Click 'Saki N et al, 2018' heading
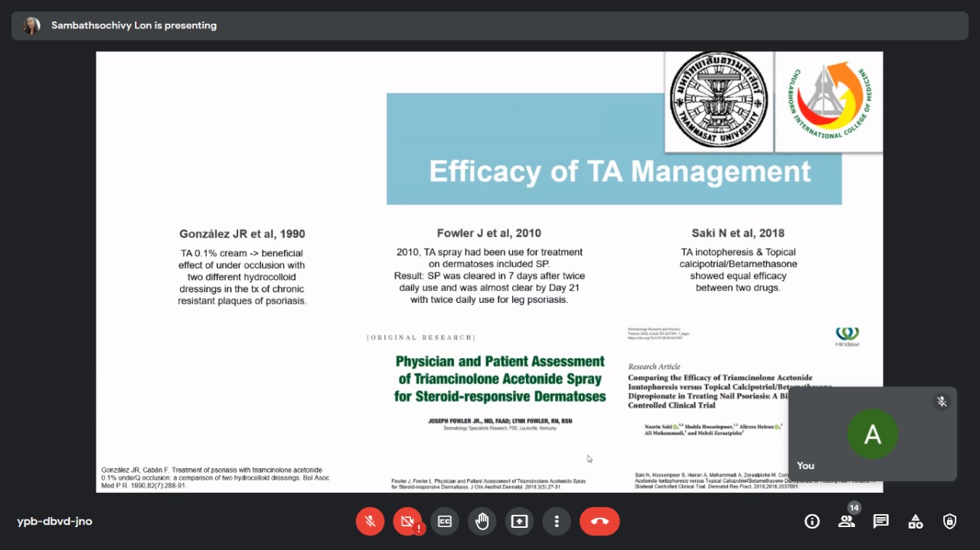 click(x=738, y=233)
